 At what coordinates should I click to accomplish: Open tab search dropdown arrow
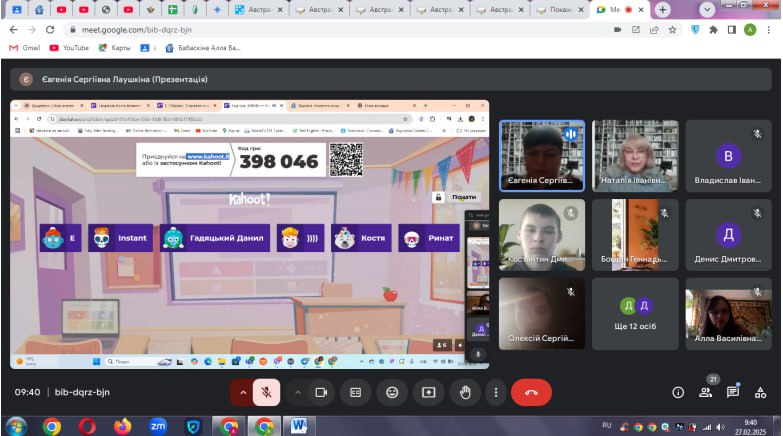click(707, 9)
